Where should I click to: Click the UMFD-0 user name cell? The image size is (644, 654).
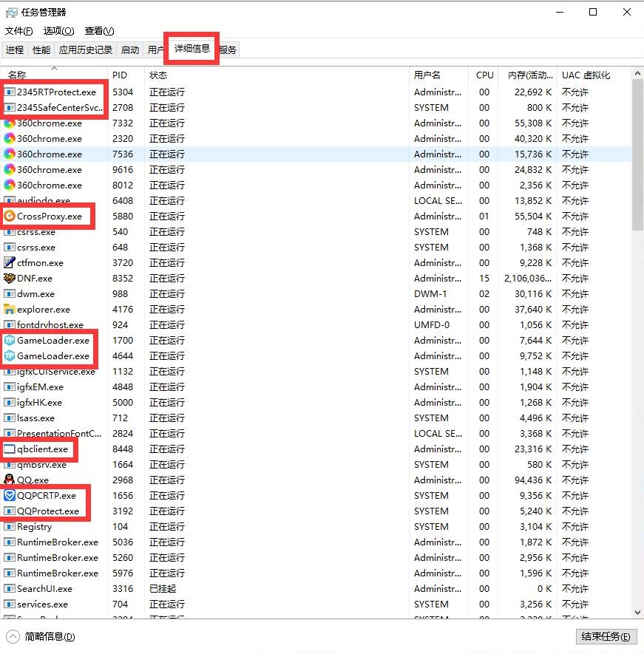(x=432, y=325)
